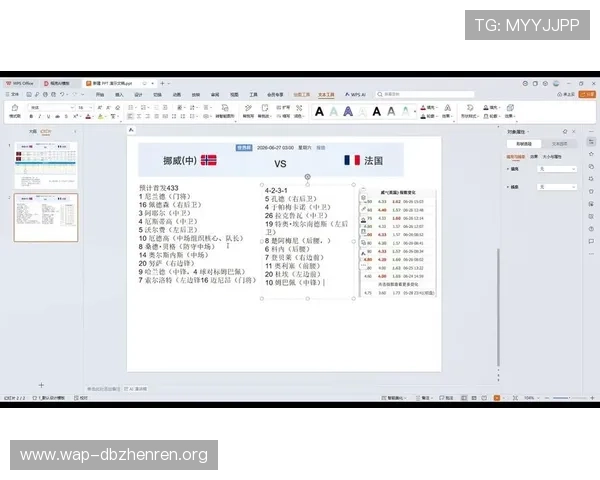The image size is (600, 480).
Task: Toggle bold formatting in the ribbon
Action: pos(31,116)
